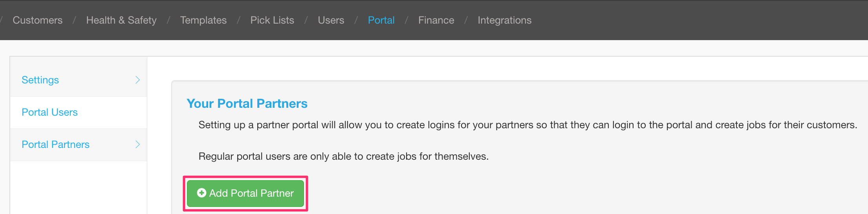This screenshot has width=868, height=214.
Task: Open the Settings sidebar item
Action: (x=40, y=80)
